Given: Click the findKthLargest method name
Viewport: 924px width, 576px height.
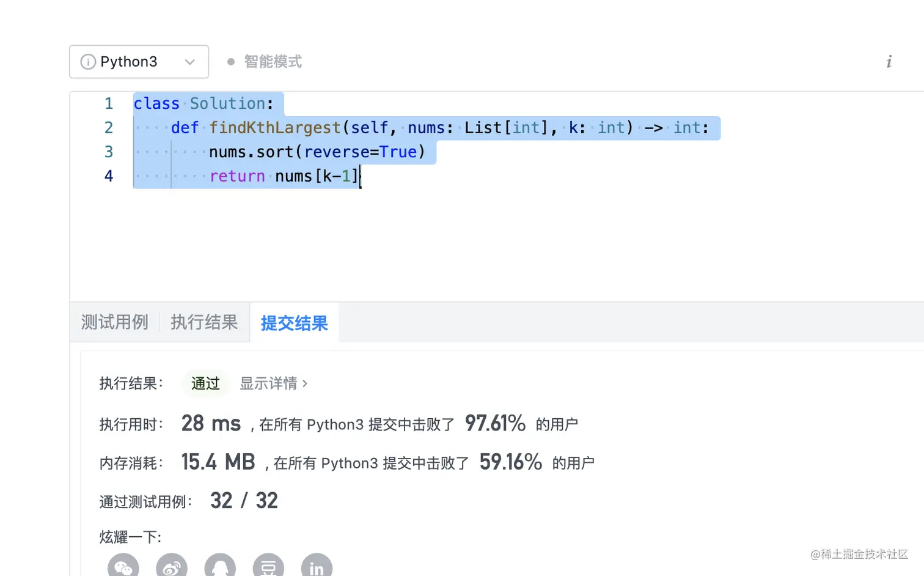Looking at the screenshot, I should click(274, 128).
